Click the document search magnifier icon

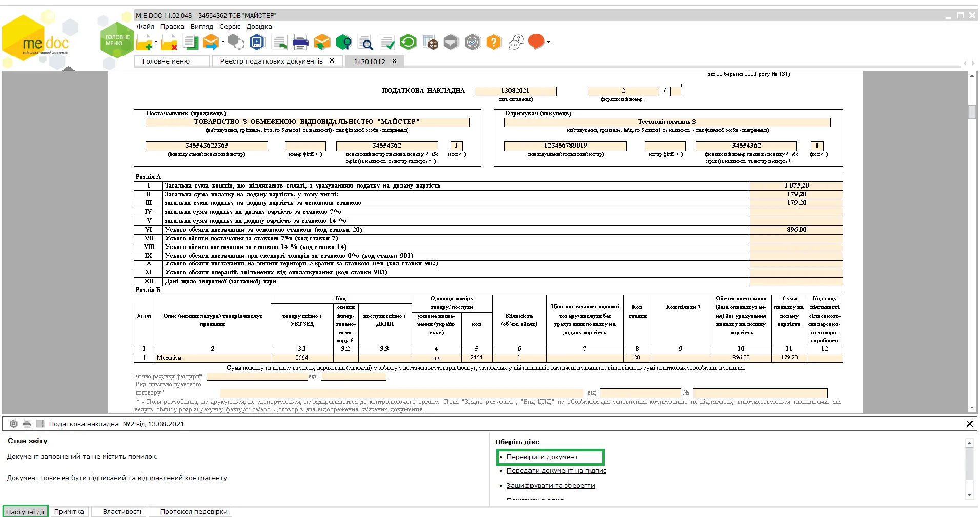(x=365, y=42)
